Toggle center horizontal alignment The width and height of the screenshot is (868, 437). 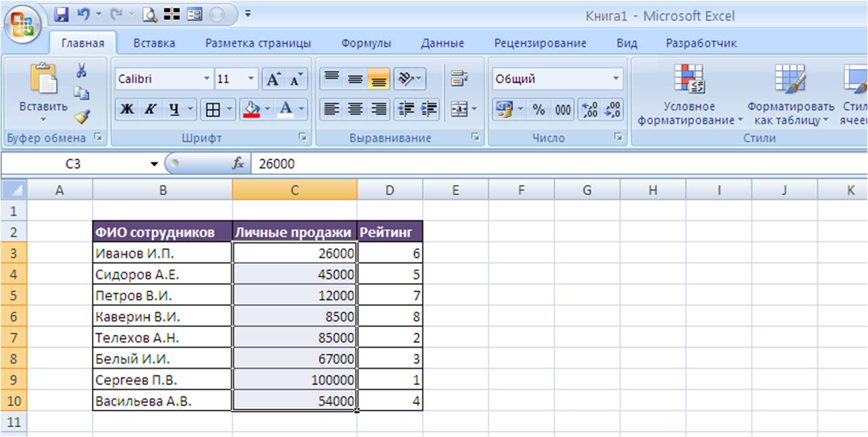(355, 109)
